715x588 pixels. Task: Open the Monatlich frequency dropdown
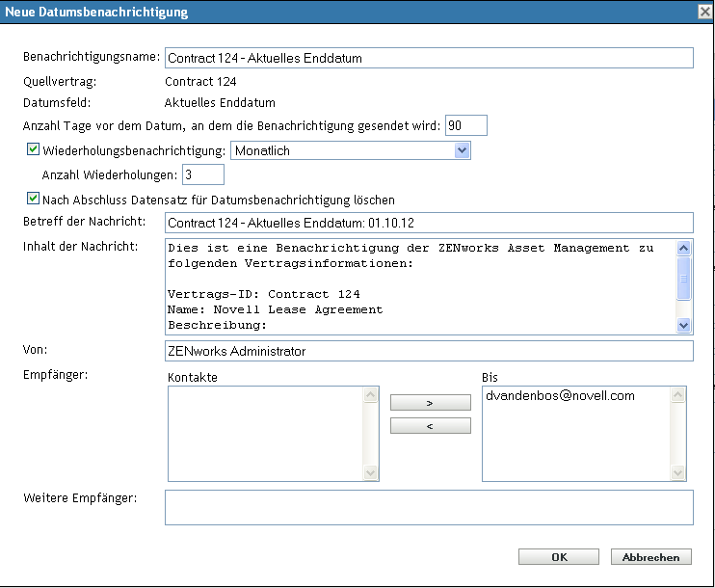tap(462, 150)
